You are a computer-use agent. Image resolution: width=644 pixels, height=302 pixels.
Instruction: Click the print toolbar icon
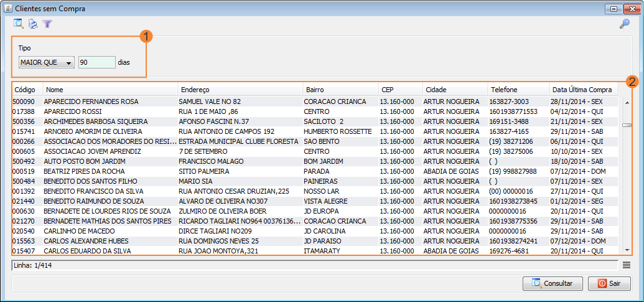33,24
